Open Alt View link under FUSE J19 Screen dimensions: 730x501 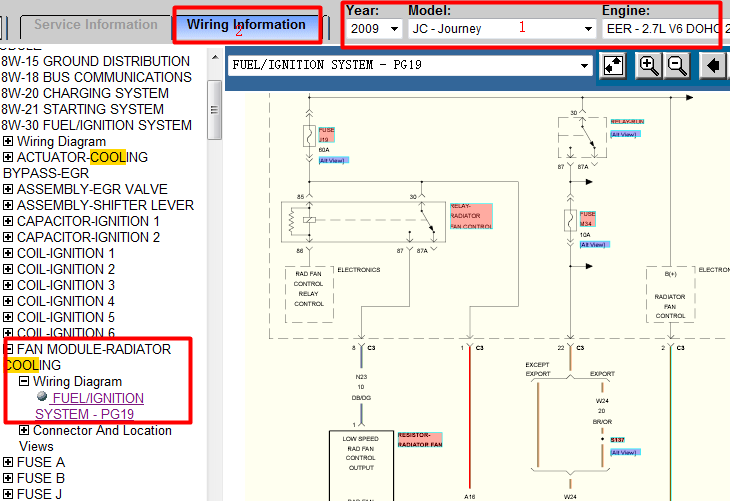click(333, 161)
